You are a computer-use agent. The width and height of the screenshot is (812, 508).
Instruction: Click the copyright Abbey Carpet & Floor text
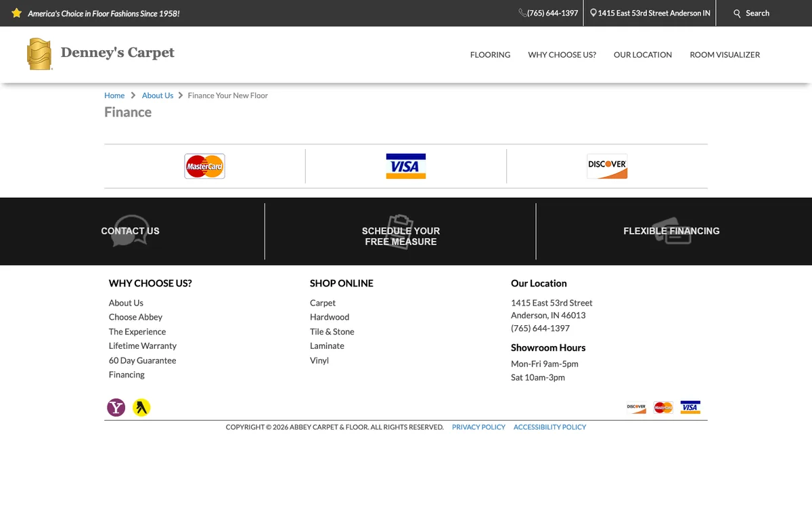(x=334, y=427)
